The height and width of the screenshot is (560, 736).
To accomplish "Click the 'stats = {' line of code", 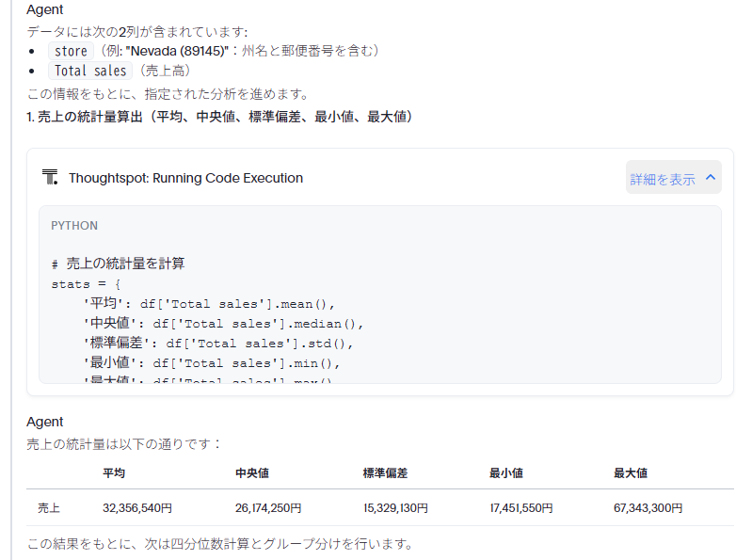I will pyautogui.click(x=86, y=283).
